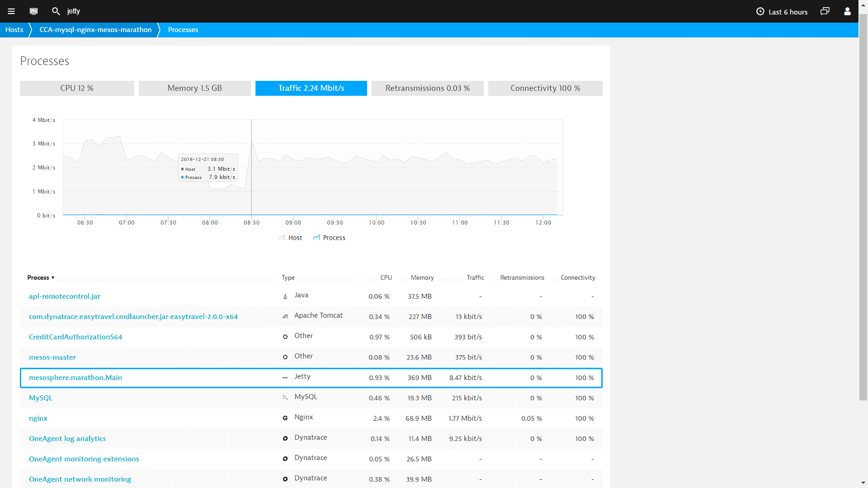This screenshot has height=488, width=868.
Task: Open the mesos-master process link
Action: click(52, 357)
